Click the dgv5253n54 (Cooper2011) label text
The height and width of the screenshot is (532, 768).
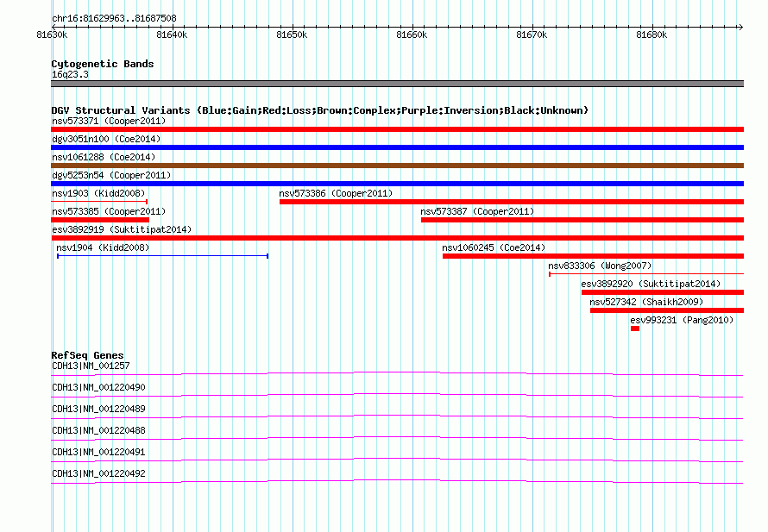pos(111,175)
